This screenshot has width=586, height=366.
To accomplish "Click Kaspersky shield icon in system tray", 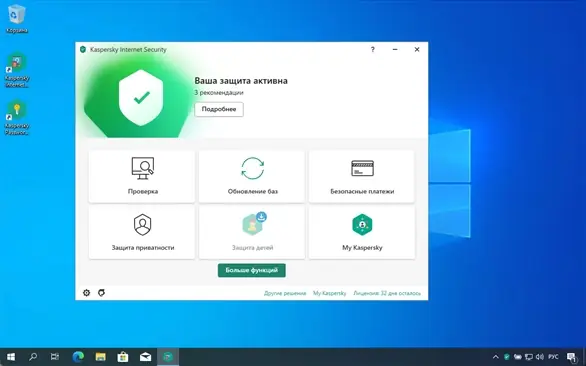I will click(507, 357).
